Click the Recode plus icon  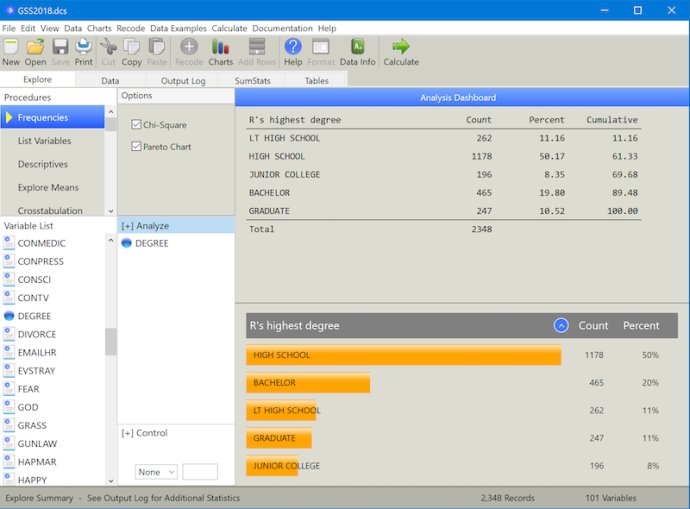pyautogui.click(x=189, y=47)
